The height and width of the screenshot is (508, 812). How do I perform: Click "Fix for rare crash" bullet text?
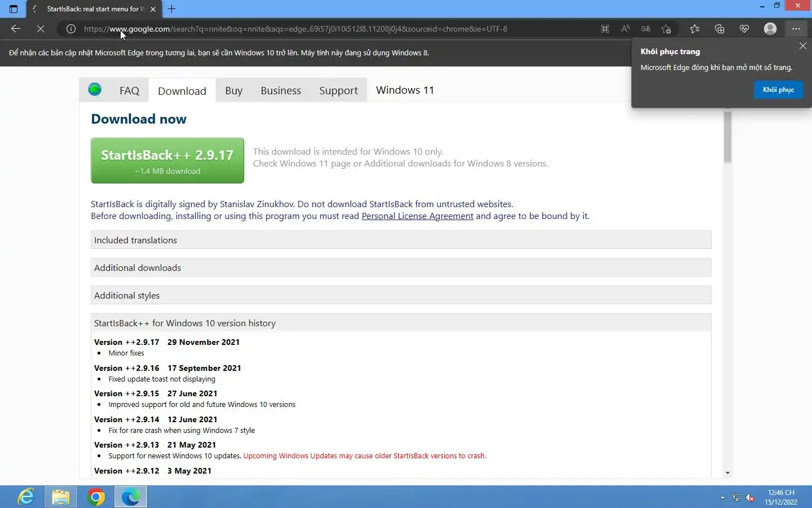click(182, 431)
